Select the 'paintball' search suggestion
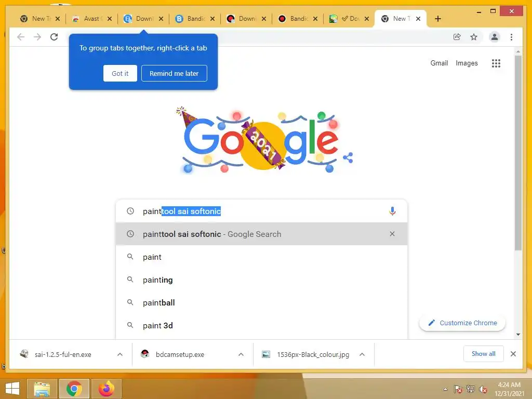The height and width of the screenshot is (399, 532). (x=261, y=302)
